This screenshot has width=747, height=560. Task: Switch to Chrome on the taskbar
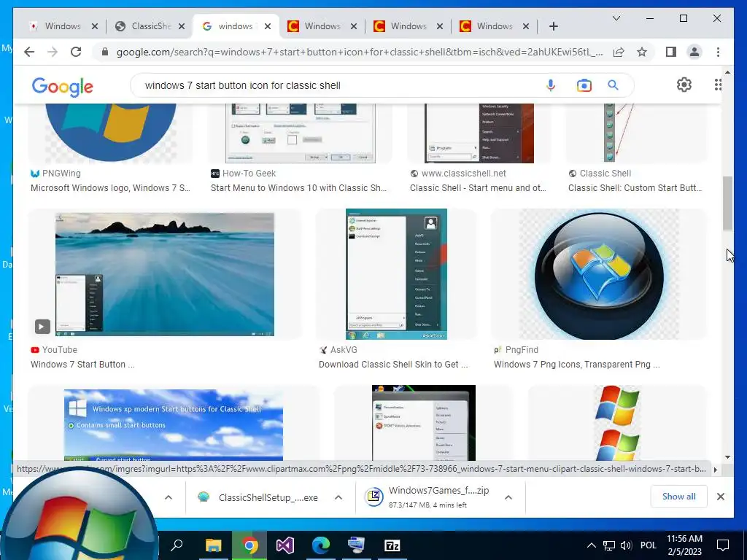coord(249,545)
